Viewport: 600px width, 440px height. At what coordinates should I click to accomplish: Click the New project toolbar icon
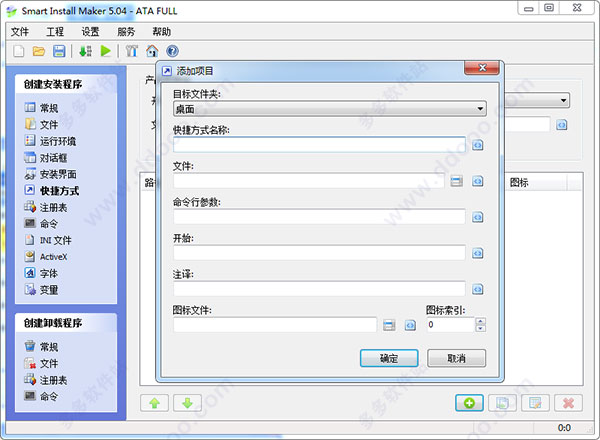(18, 51)
